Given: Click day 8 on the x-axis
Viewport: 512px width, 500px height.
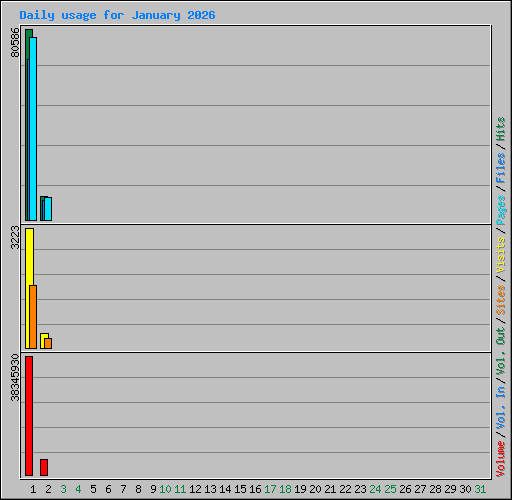Looking at the screenshot, I should (138, 489).
